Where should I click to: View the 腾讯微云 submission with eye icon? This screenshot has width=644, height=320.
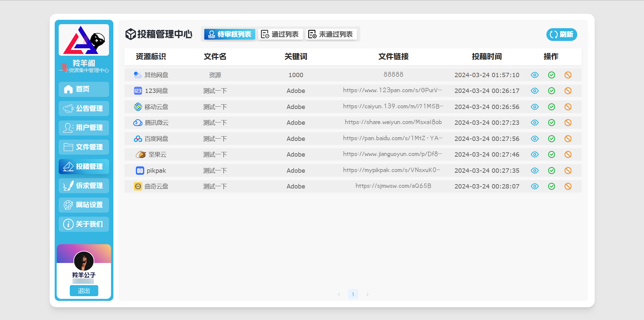click(x=535, y=122)
